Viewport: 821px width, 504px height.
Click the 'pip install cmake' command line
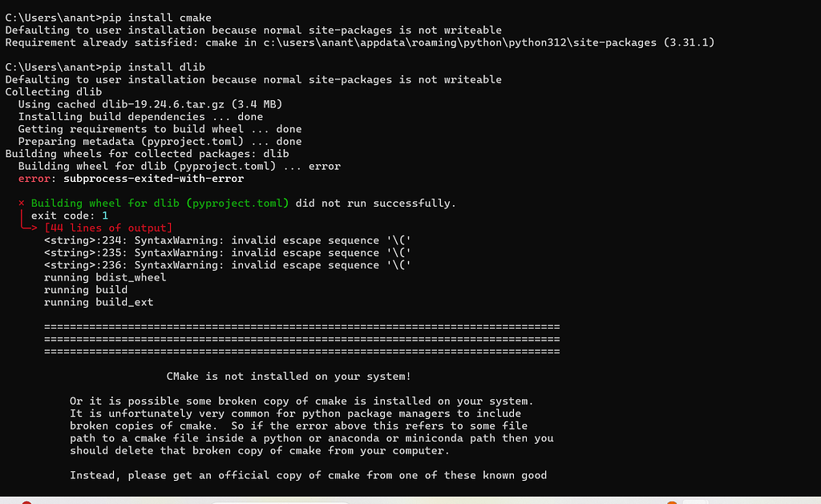point(108,18)
